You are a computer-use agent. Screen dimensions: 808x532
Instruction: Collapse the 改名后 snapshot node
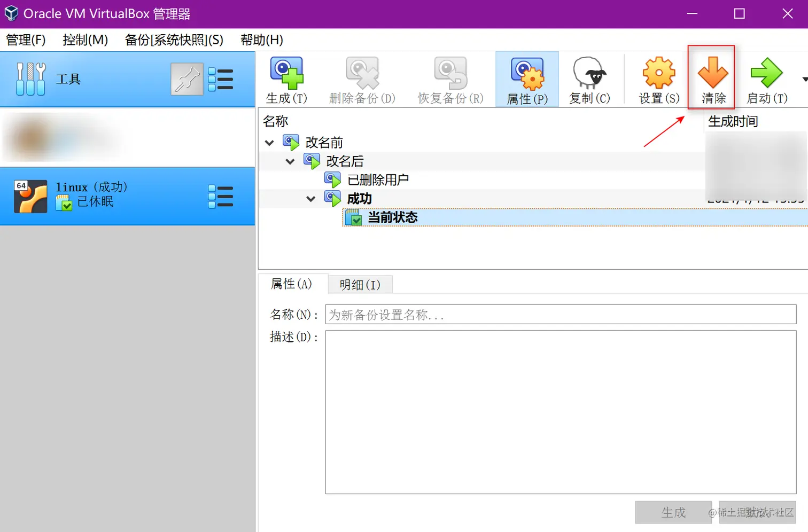pyautogui.click(x=290, y=161)
